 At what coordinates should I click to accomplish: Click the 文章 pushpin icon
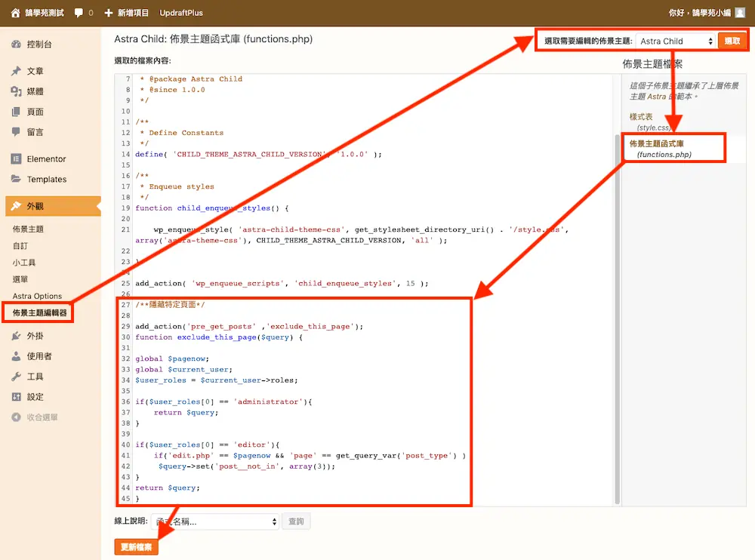tap(17, 71)
